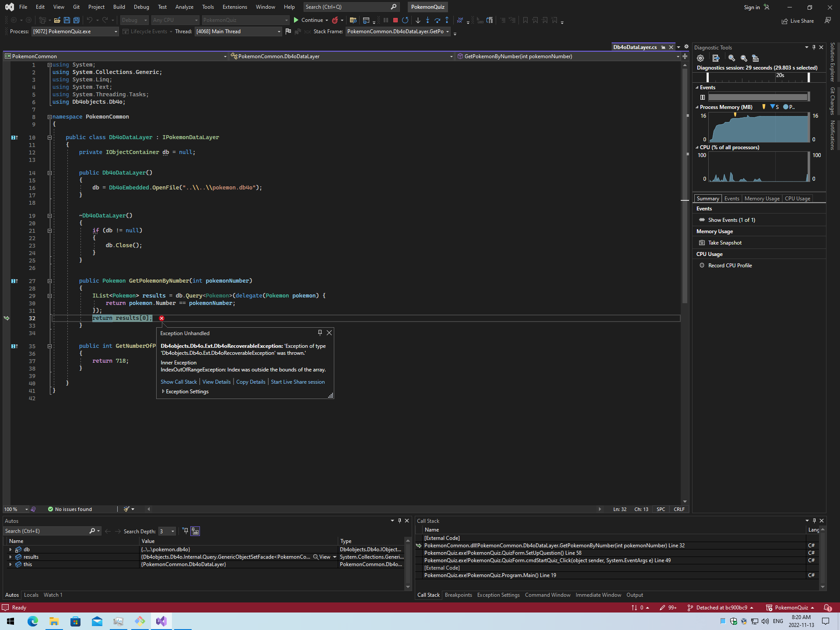
Task: Click the Windows Start button
Action: 11,621
